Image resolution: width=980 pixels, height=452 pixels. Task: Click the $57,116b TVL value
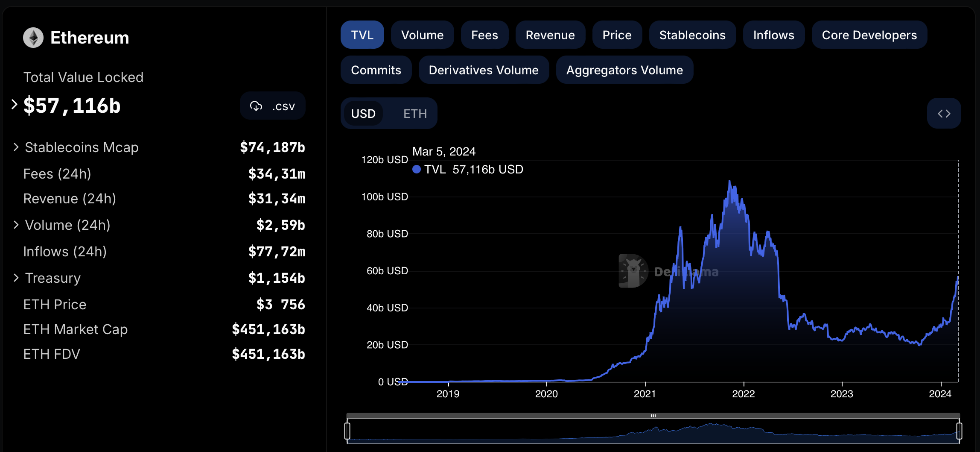(x=72, y=106)
